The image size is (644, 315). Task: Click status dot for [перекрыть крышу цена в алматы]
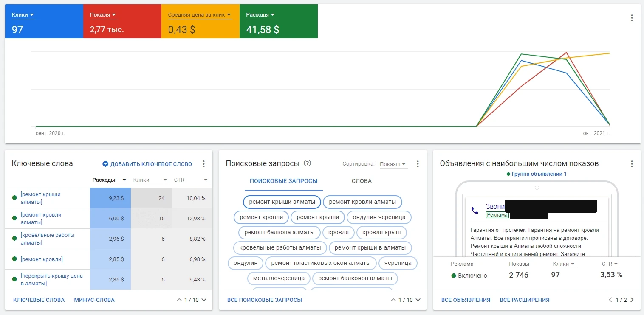coord(14,279)
